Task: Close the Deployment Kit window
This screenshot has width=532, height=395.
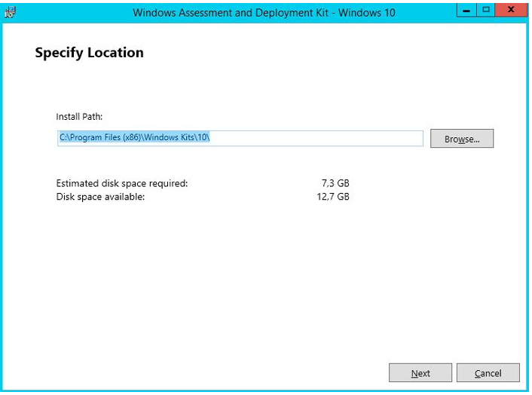Action: [x=511, y=11]
